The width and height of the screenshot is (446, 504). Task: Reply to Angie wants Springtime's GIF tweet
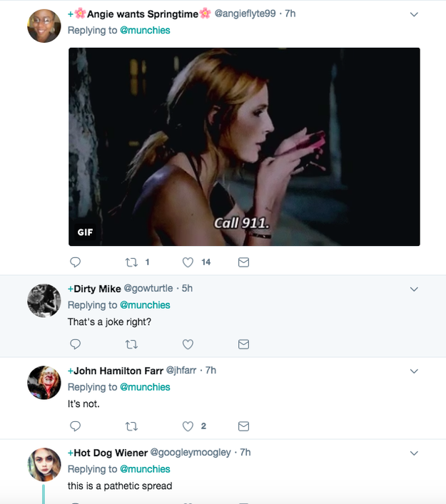coord(76,262)
